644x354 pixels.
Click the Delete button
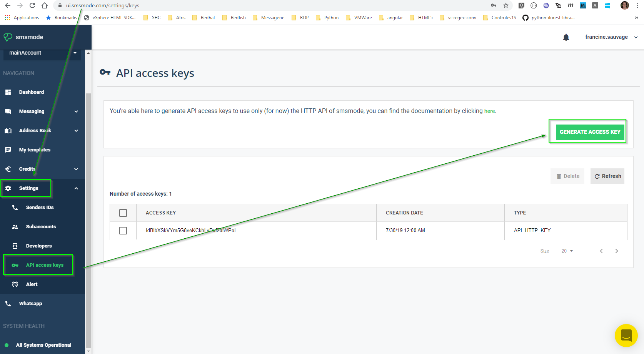(x=567, y=176)
